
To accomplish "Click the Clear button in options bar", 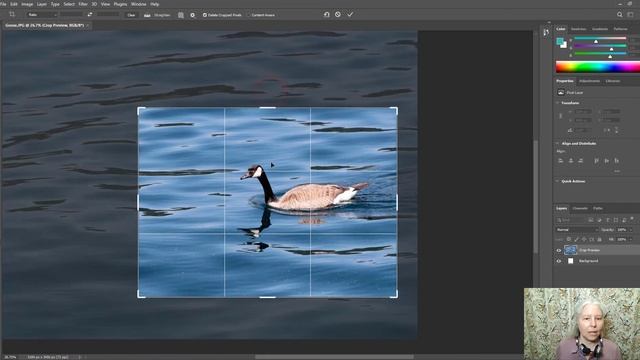I will (x=131, y=15).
